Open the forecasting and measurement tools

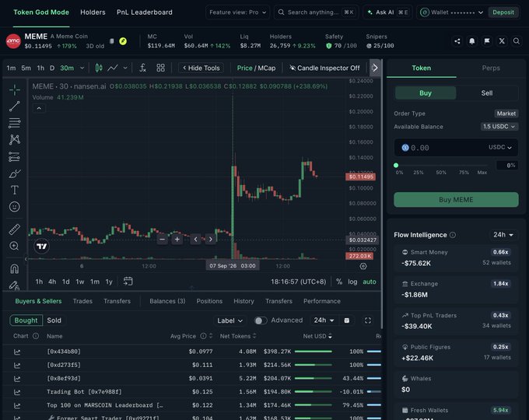tap(14, 156)
